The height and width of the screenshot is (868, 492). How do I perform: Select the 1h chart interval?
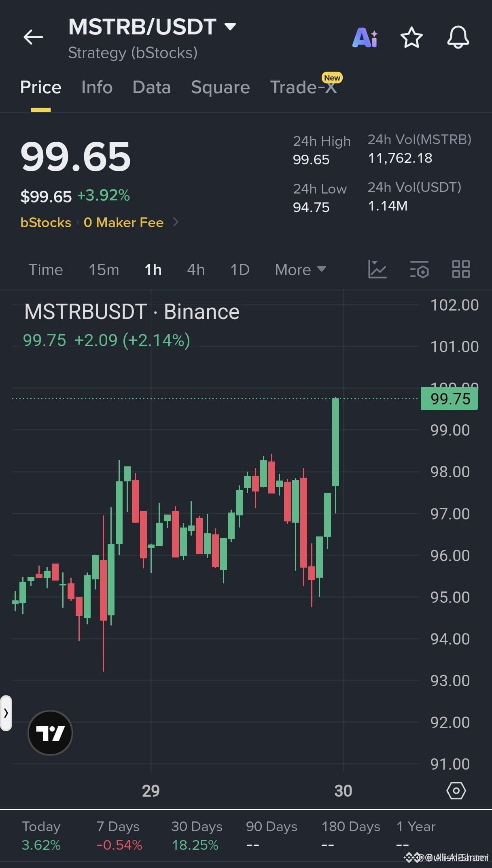coord(153,270)
